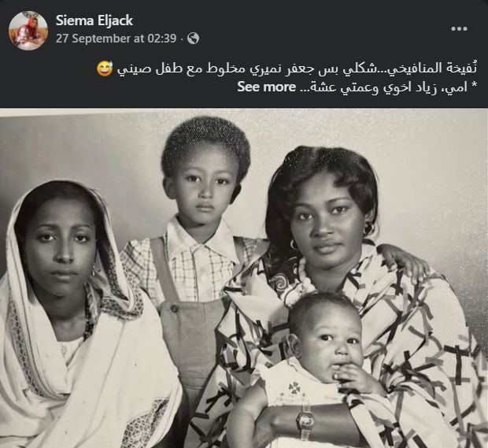Open the three-dot post options menu
The width and height of the screenshot is (488, 448).
pos(459,28)
